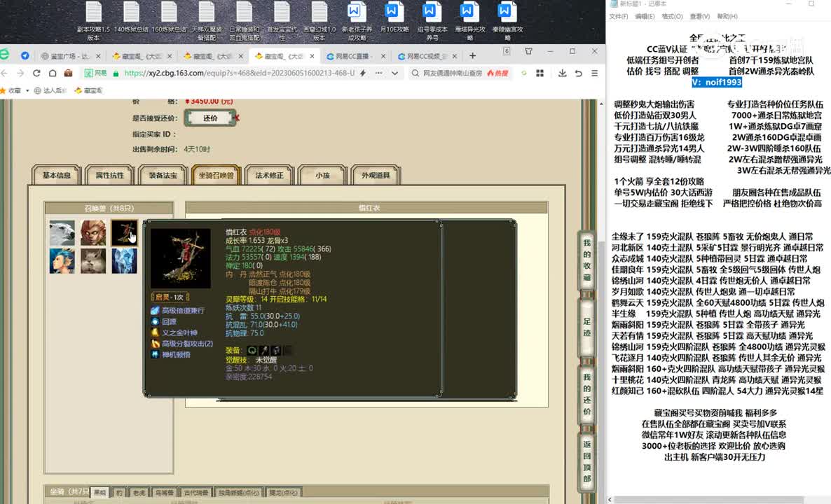Image resolution: width=831 pixels, height=504 pixels.
Task: Go to the browser home page icon
Action: [x=53, y=73]
